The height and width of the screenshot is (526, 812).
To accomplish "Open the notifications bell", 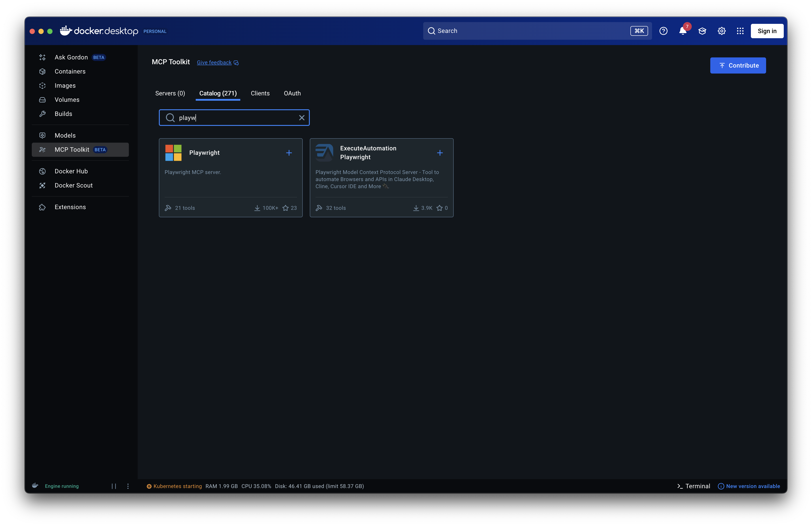I will (x=682, y=31).
